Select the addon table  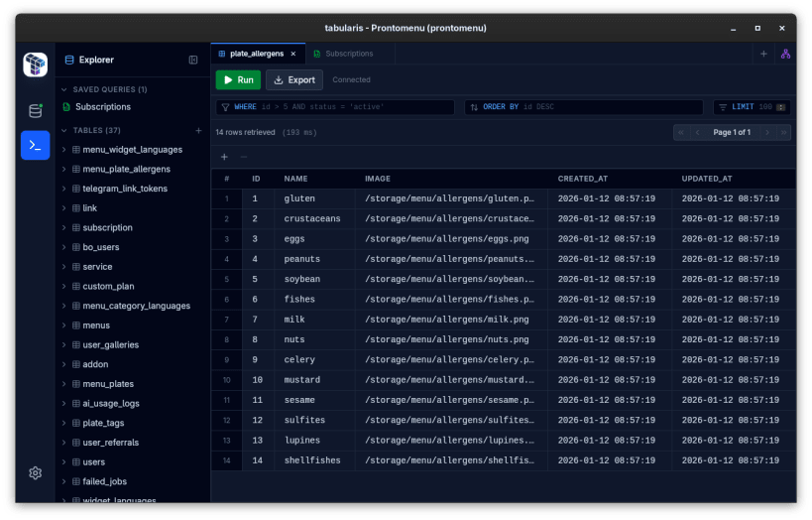pos(95,364)
